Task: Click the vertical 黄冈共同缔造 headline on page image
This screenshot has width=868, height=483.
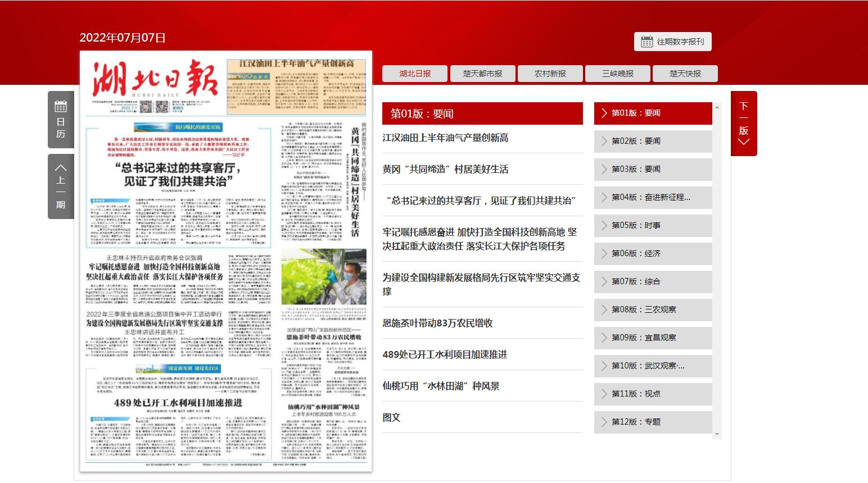Action: (355, 182)
